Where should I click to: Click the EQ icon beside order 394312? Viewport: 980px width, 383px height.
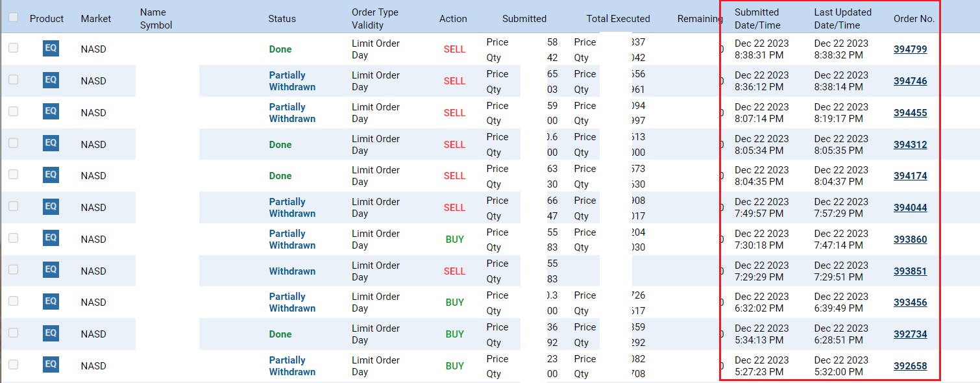51,143
